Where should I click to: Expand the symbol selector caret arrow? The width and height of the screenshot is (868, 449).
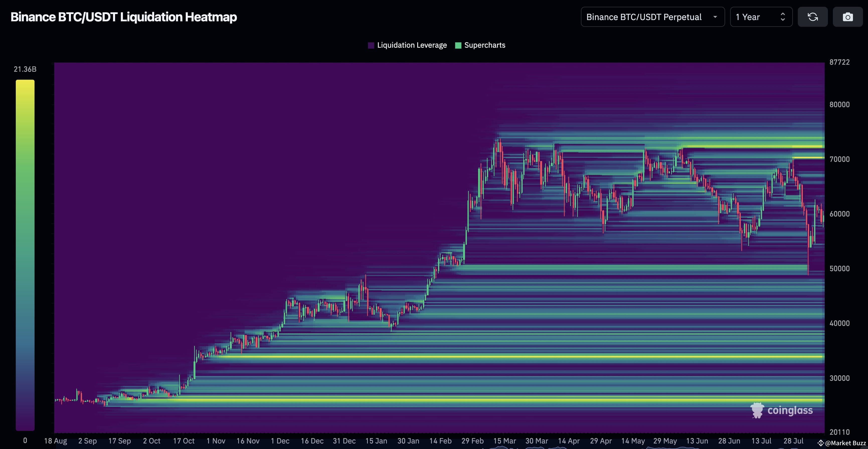coord(715,17)
